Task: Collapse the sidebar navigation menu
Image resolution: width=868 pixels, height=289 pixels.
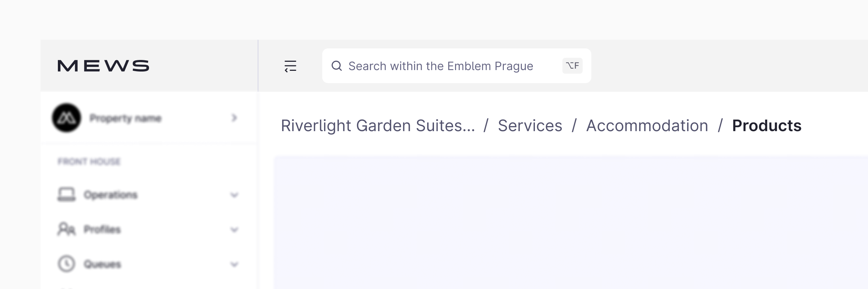Action: pyautogui.click(x=290, y=66)
